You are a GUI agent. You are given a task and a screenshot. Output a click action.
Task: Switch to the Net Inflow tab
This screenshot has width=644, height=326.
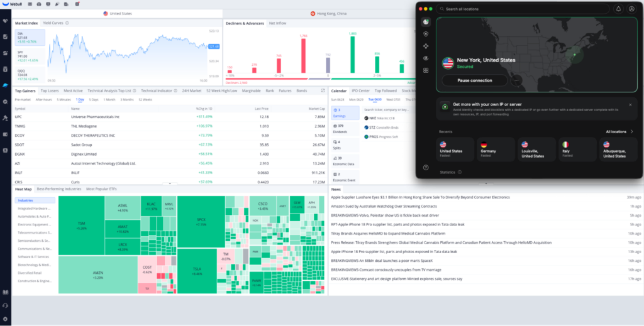click(277, 23)
